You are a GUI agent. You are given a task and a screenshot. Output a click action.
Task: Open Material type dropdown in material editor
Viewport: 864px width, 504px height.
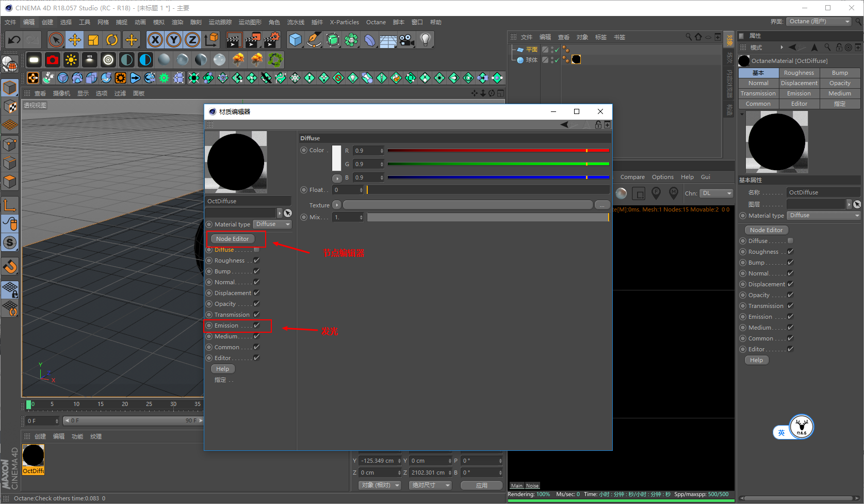point(272,224)
